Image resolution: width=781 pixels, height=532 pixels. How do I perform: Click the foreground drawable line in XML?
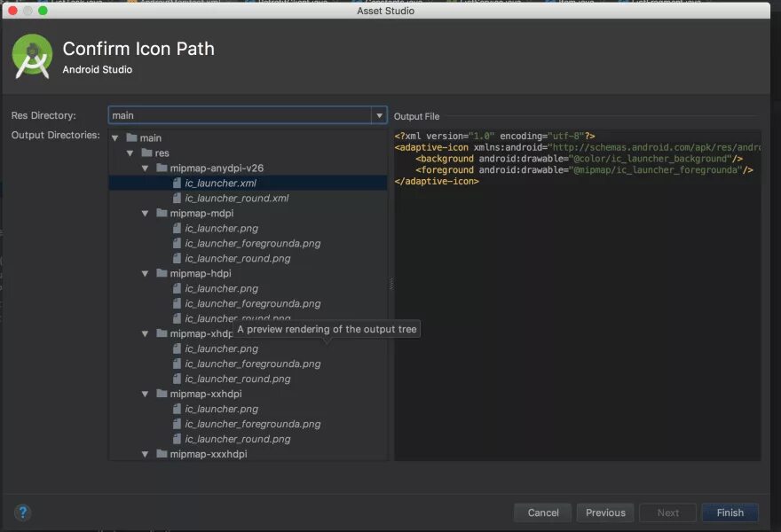point(584,170)
